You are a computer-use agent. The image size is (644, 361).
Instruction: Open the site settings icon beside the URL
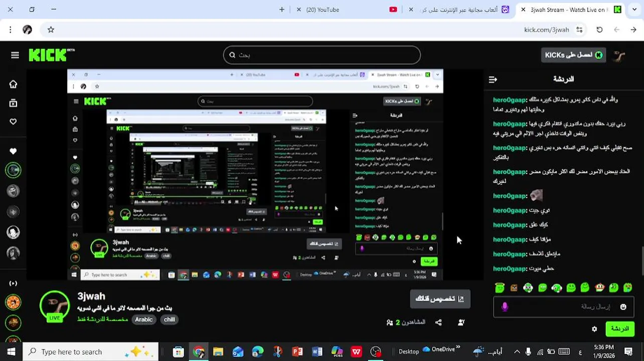[579, 30]
